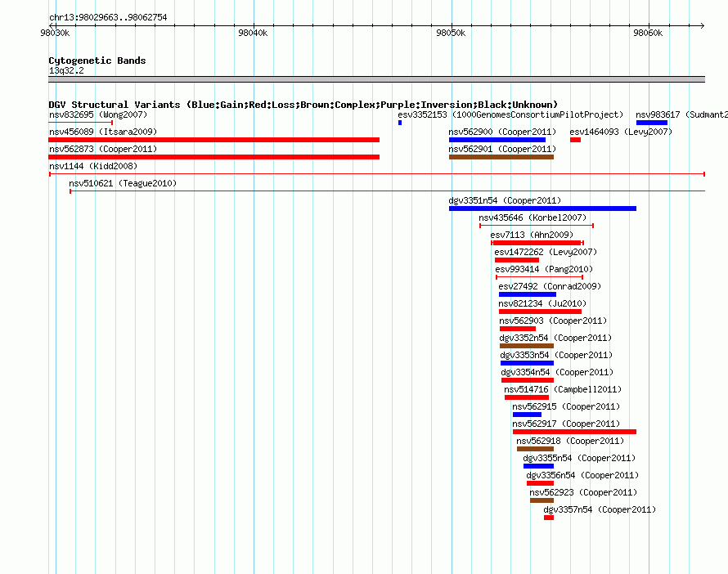The height and width of the screenshot is (574, 728).
Task: Click the small red dgv3357n54 loss bar
Action: (549, 518)
